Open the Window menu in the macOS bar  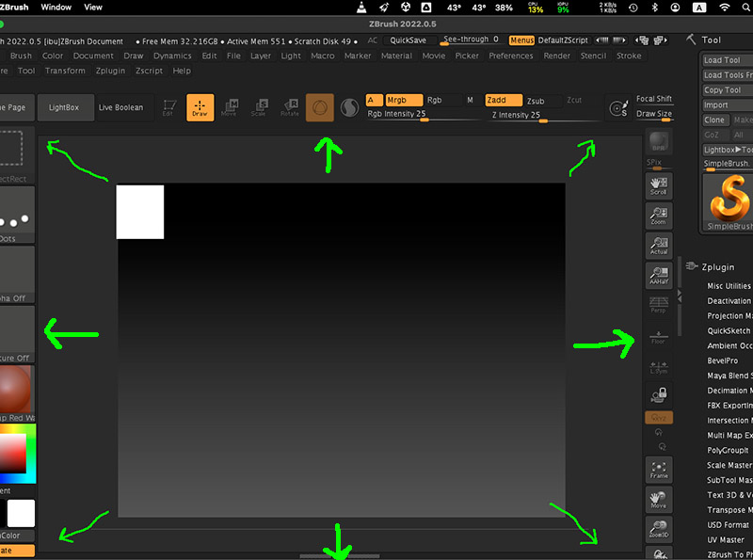56,8
